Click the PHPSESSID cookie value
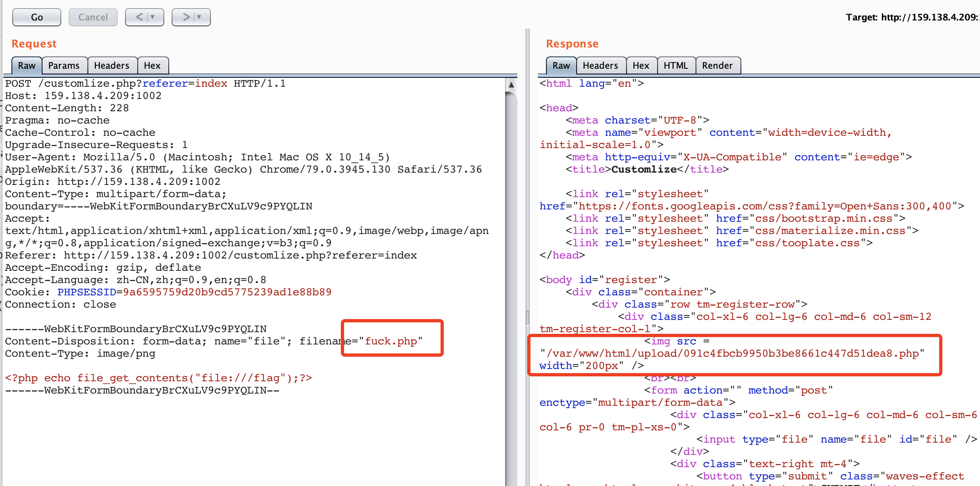 pyautogui.click(x=227, y=292)
